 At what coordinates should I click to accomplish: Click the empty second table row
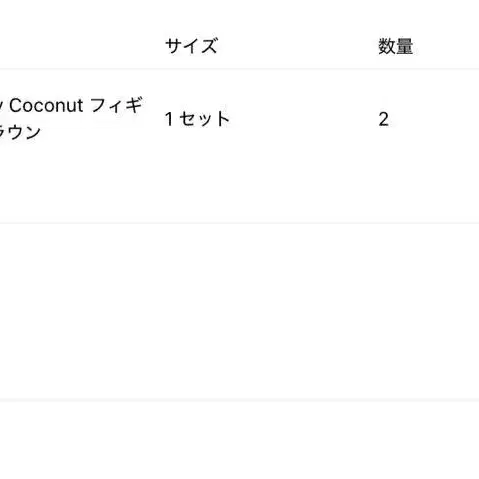tap(239, 311)
